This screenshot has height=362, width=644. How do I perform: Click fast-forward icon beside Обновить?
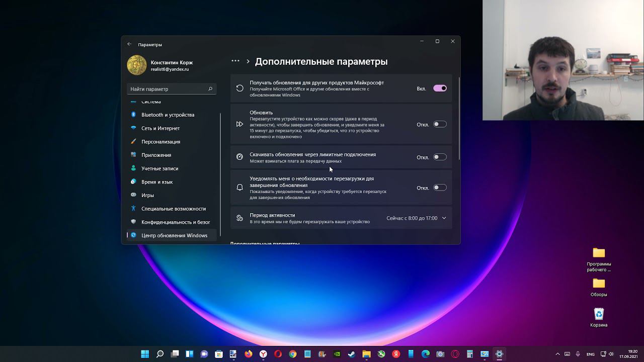tap(240, 124)
